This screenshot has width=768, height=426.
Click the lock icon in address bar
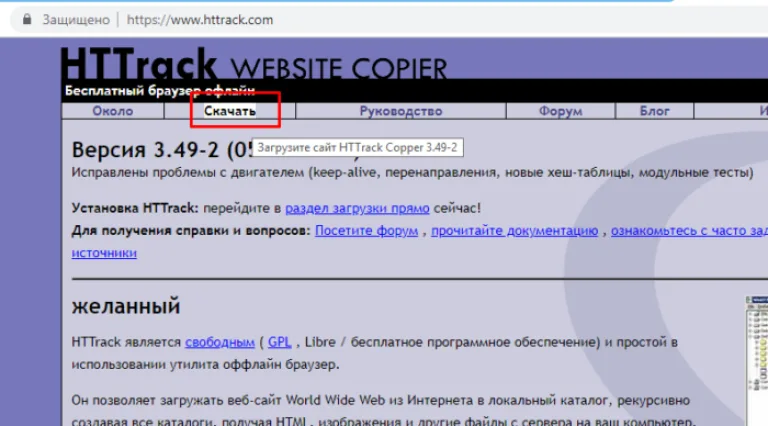click(x=27, y=19)
